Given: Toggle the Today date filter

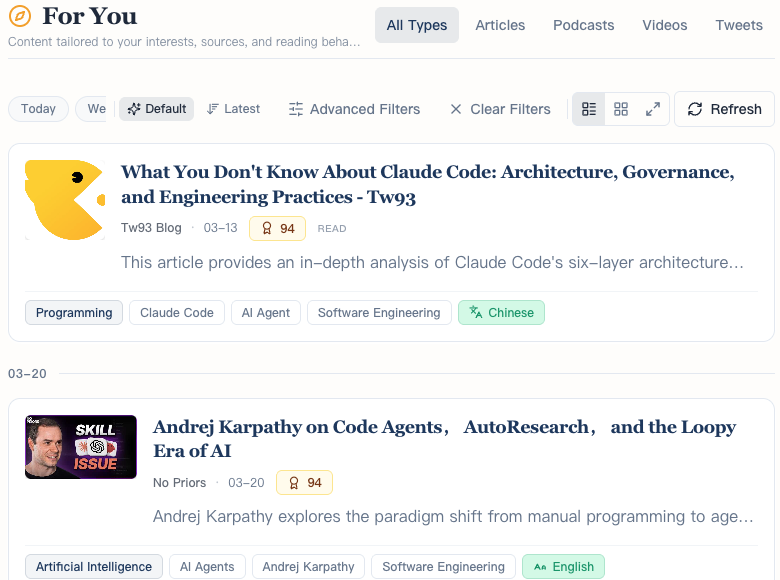Looking at the screenshot, I should tap(39, 109).
